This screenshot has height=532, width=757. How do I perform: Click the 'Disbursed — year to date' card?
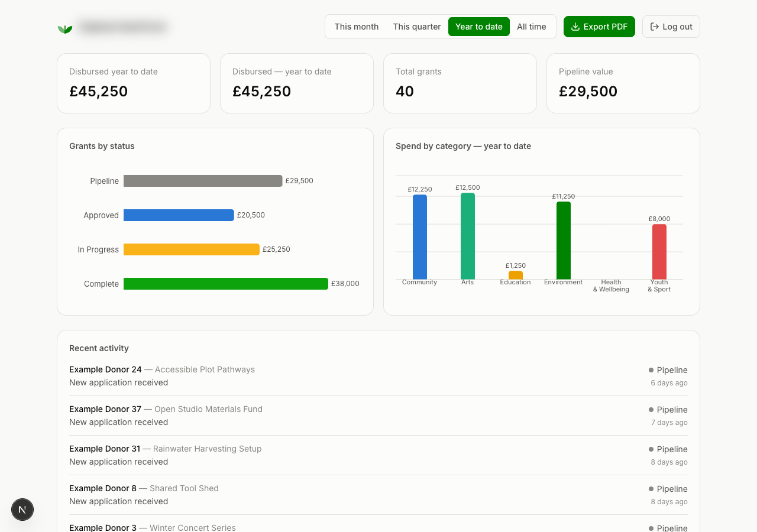pyautogui.click(x=297, y=83)
